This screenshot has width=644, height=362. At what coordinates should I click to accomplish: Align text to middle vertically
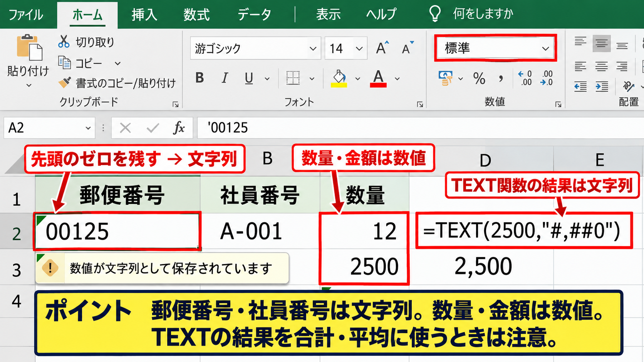(x=601, y=43)
